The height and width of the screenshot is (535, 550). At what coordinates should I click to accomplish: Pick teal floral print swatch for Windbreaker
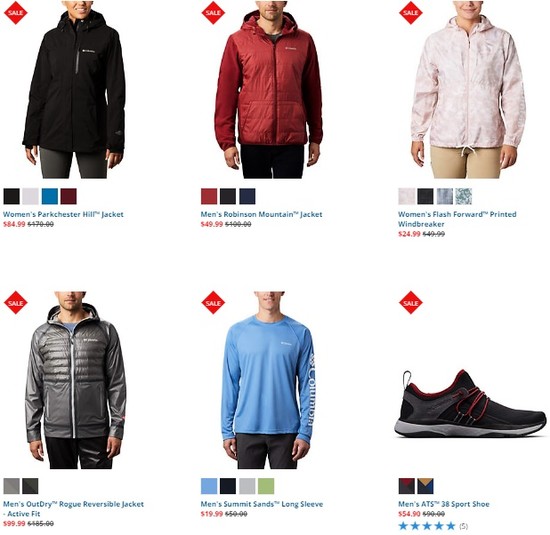464,196
